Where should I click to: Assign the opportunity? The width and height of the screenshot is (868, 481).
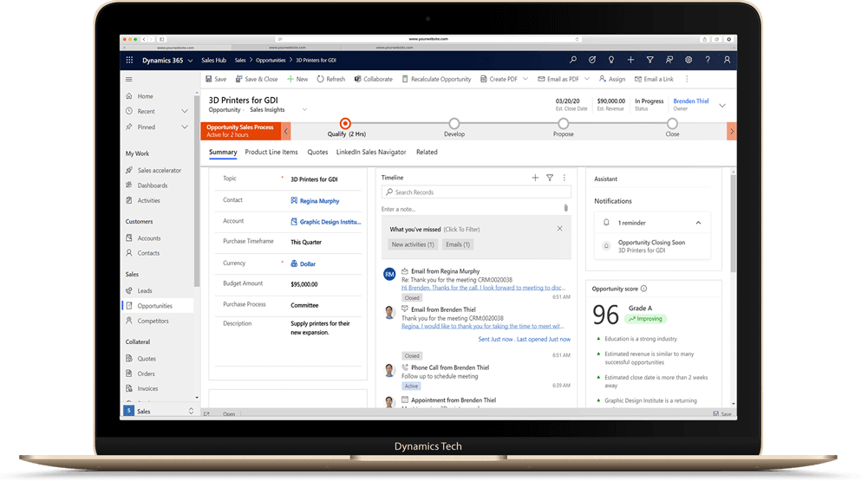[x=611, y=79]
